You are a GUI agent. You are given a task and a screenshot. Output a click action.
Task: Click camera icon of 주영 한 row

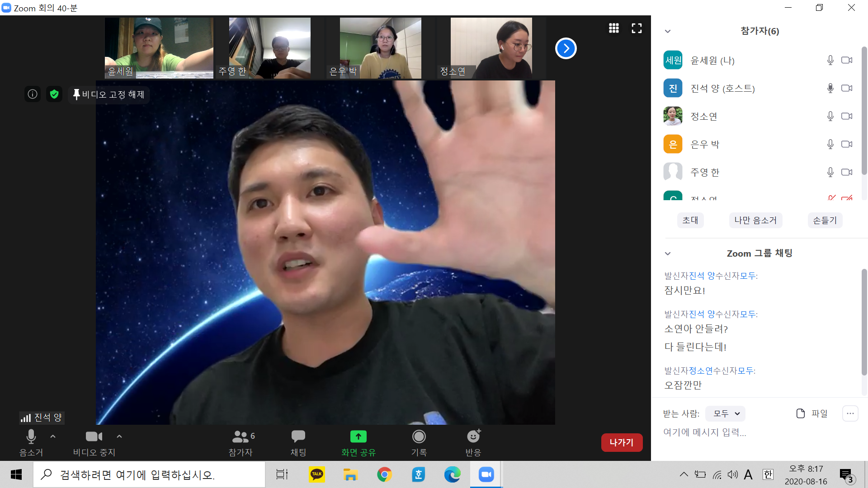tap(847, 172)
